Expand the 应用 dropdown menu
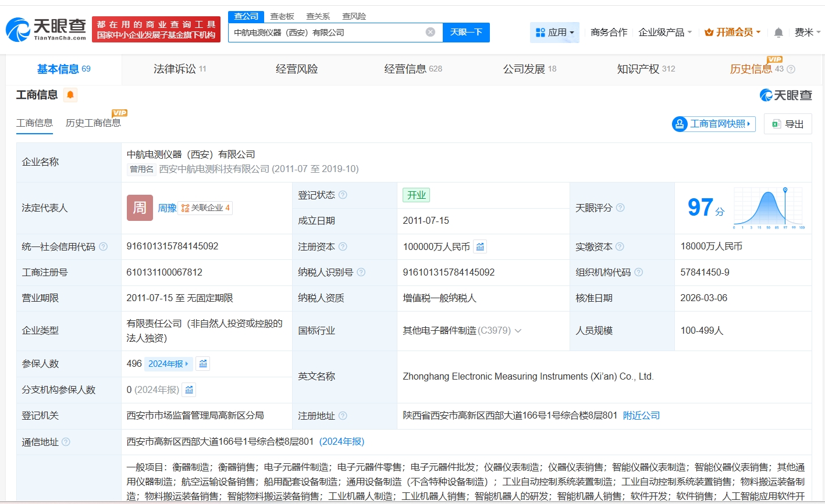This screenshot has height=504, width=825. [554, 33]
